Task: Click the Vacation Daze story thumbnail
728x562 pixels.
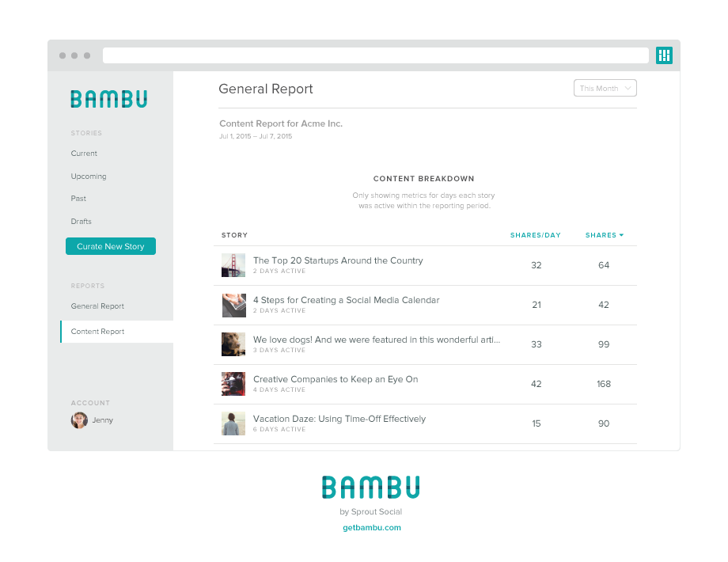Action: point(233,423)
